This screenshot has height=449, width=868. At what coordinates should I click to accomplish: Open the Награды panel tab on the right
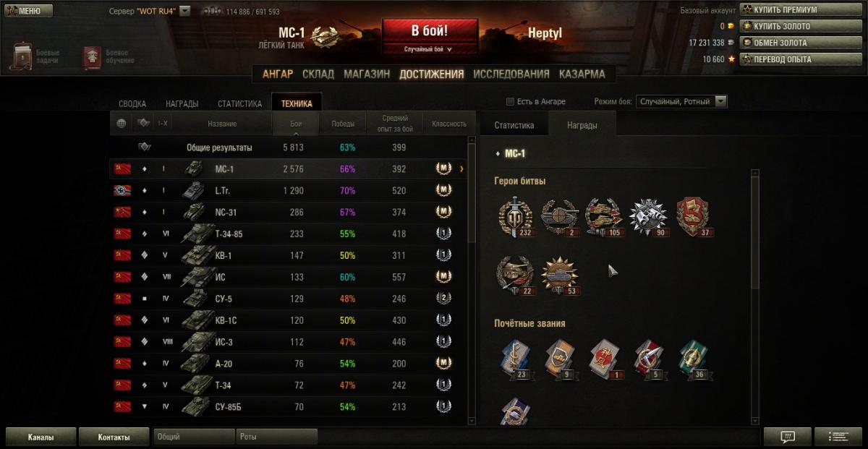click(582, 125)
